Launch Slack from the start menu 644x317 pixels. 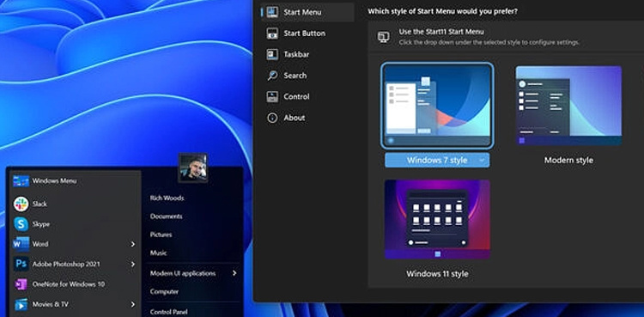pyautogui.click(x=75, y=204)
